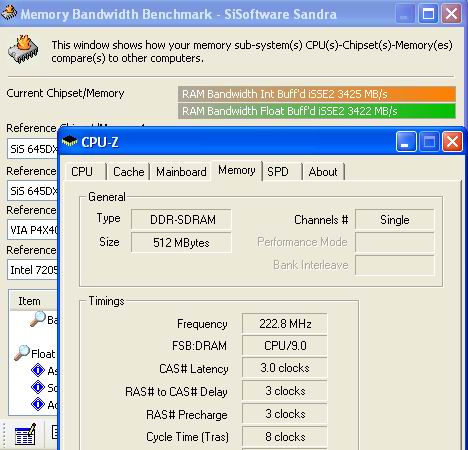Open the Mainboard tab
Screen dimensions: 468x450
tap(180, 172)
